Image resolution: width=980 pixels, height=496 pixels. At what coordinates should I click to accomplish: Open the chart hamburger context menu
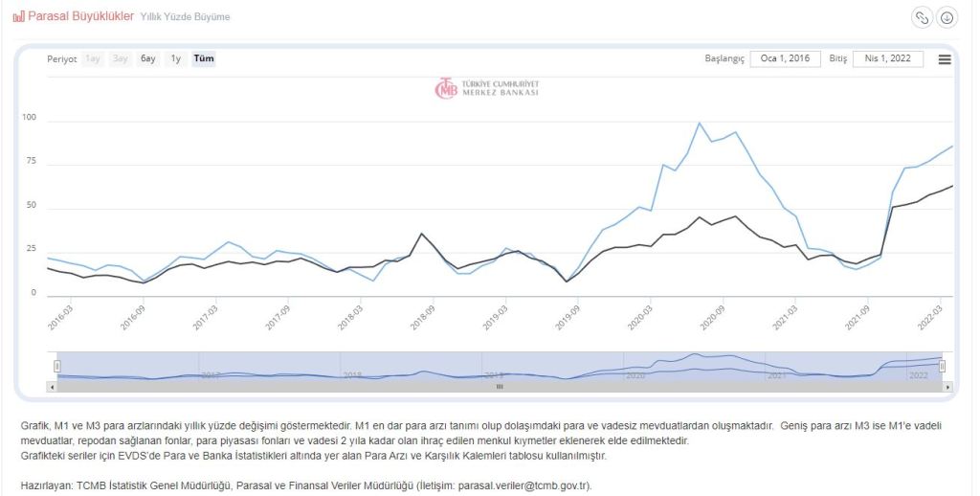click(x=945, y=59)
